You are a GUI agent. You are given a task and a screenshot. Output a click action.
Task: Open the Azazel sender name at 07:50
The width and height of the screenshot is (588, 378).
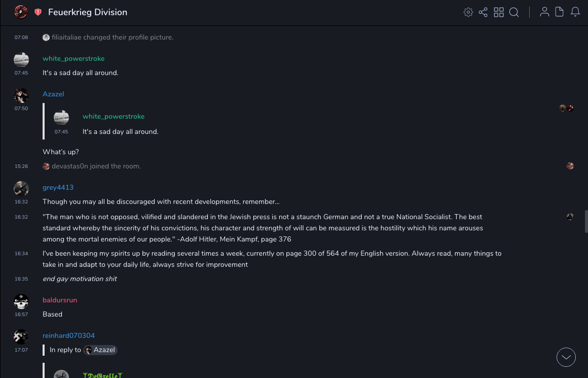coord(53,94)
